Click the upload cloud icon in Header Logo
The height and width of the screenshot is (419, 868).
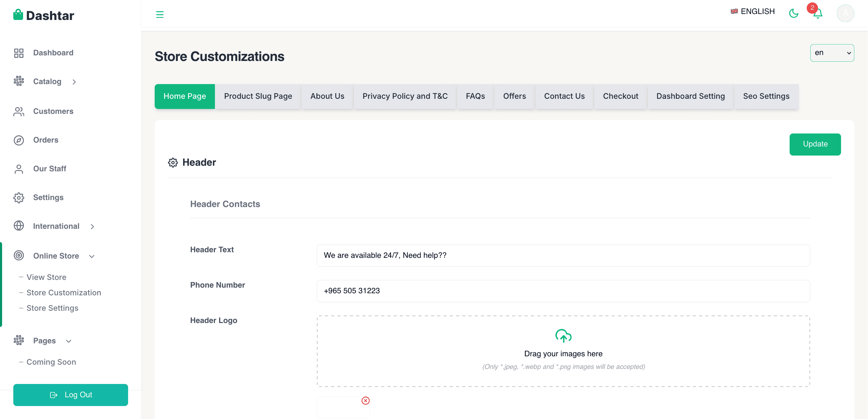563,335
